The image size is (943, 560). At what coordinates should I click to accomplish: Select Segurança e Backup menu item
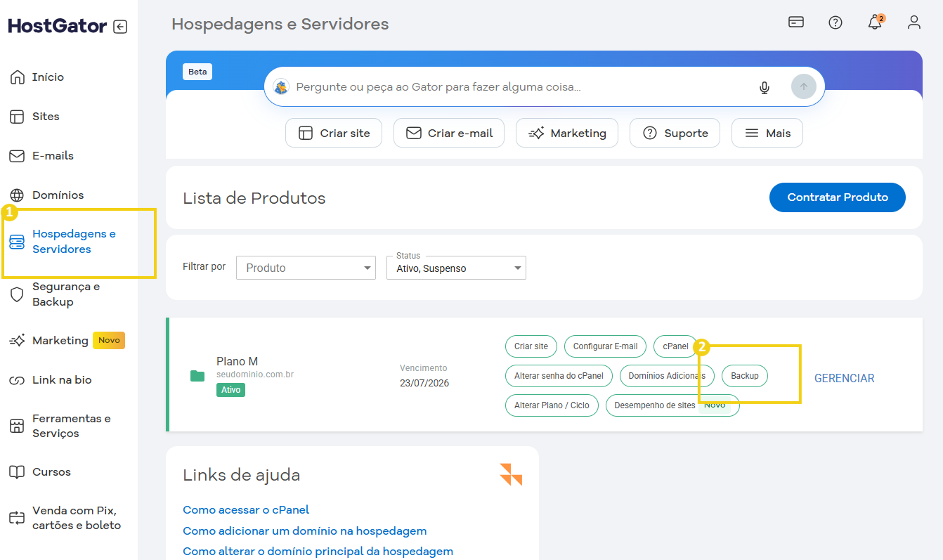coord(66,294)
